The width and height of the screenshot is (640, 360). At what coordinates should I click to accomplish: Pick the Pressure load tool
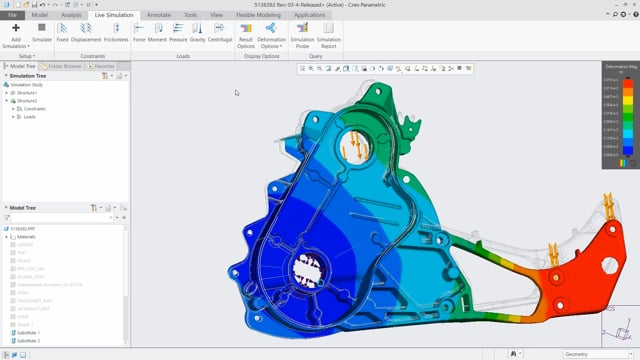tap(178, 32)
